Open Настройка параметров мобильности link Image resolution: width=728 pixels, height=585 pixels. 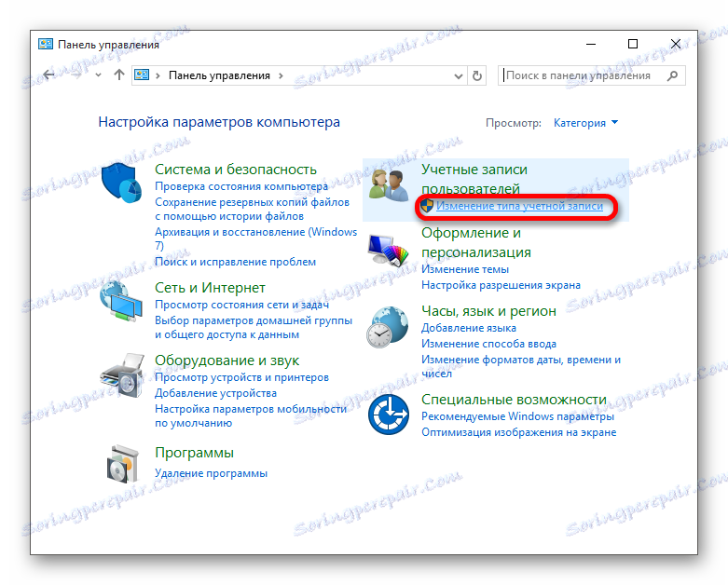point(251,416)
